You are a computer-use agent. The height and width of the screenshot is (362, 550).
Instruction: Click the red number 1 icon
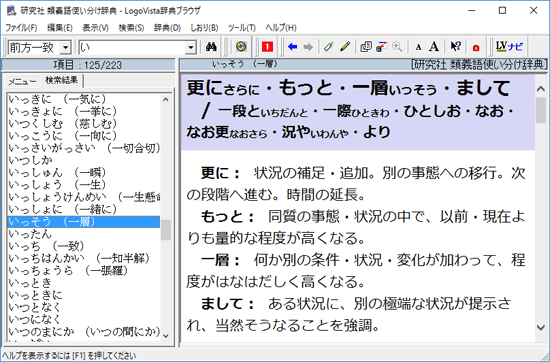tap(267, 47)
